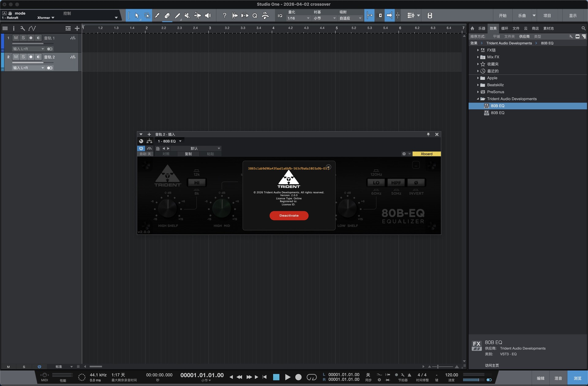Open the inspector 'i' icon
This screenshot has height=386, width=588.
13,28
